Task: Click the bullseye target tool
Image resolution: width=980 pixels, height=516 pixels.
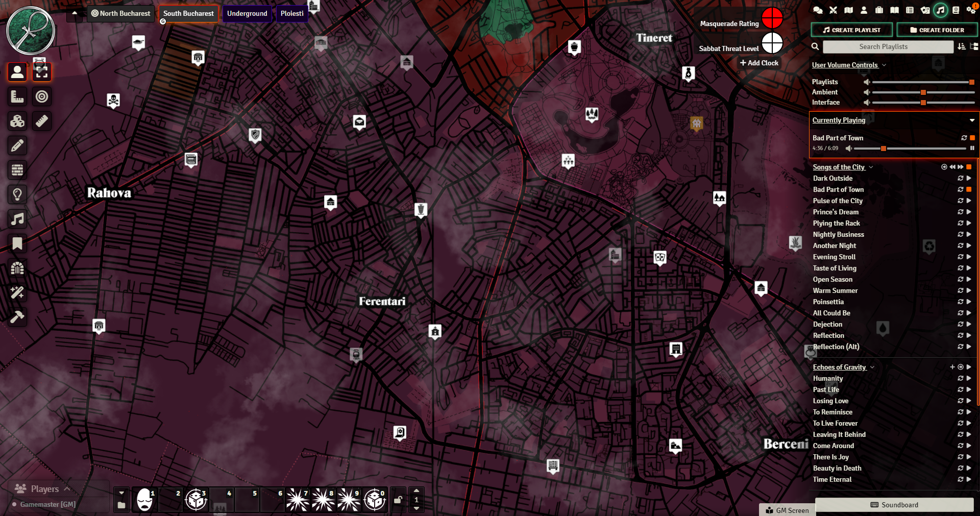Action: point(42,96)
